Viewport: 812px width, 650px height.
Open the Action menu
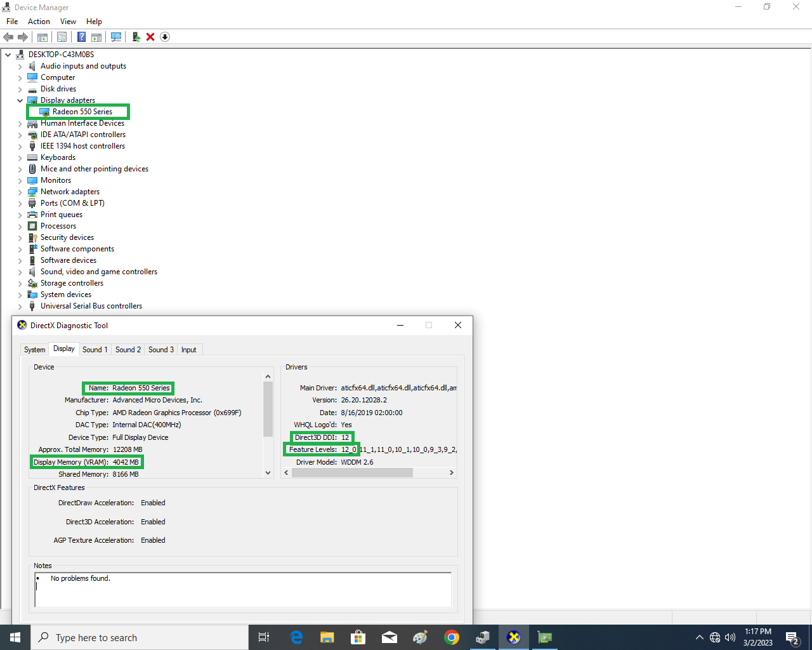tap(39, 22)
